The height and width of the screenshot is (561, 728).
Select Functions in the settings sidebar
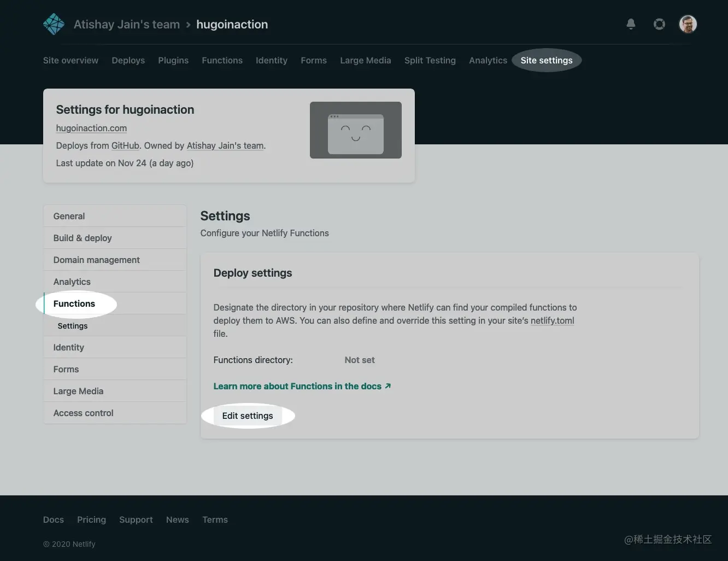pyautogui.click(x=115, y=303)
